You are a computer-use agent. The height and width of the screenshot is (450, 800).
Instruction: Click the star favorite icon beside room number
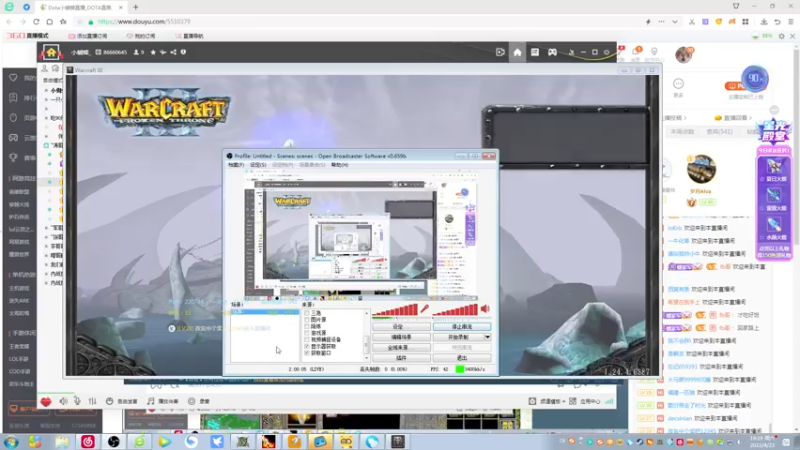click(x=153, y=52)
